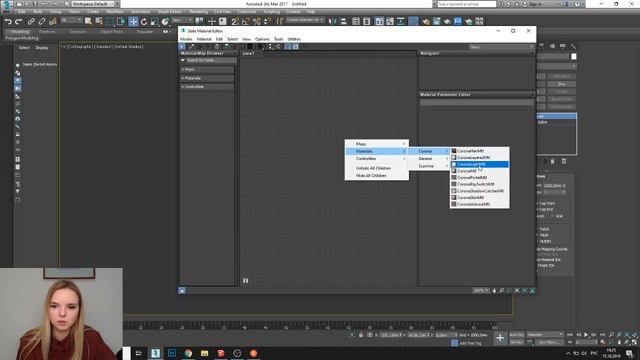Open the Scanline materials submenu
640x360 pixels.
(x=429, y=166)
